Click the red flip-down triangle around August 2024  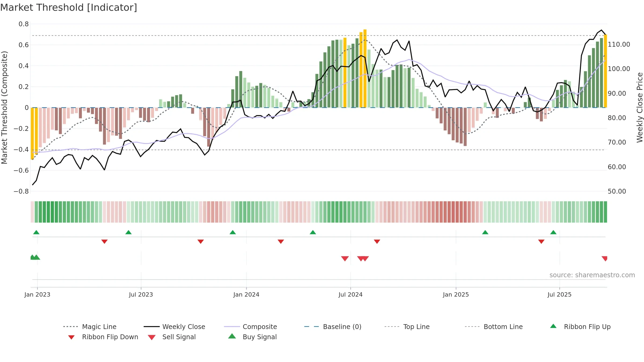coord(377,242)
